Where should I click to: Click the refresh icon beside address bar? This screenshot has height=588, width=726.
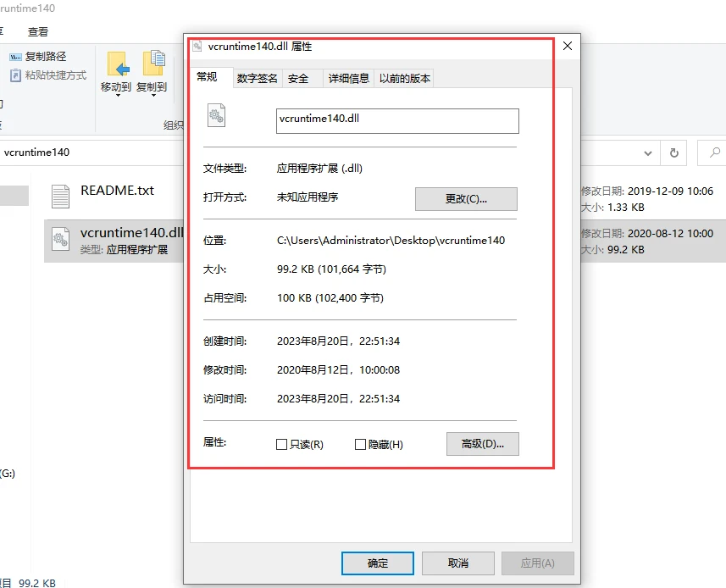pos(674,153)
